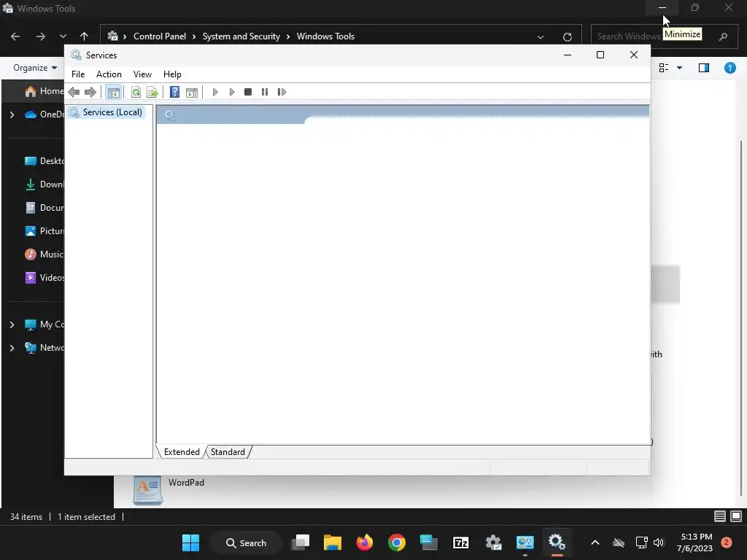The height and width of the screenshot is (560, 747).
Task: Click the Restart Service icon
Action: click(x=282, y=92)
